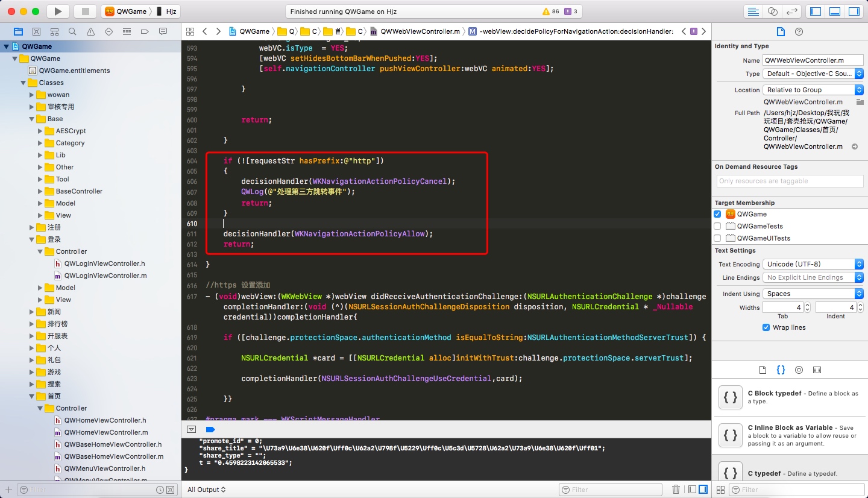This screenshot has height=498, width=868.
Task: Show the File inspector tab
Action: pos(781,31)
